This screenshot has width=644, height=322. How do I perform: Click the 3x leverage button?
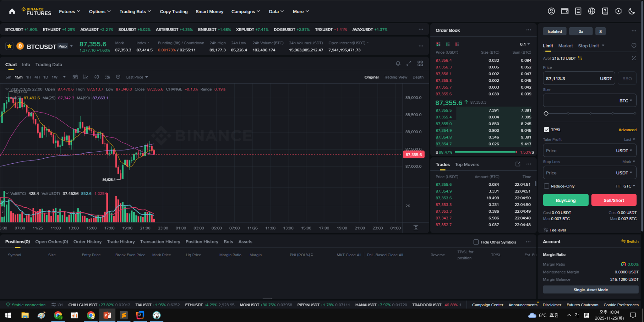pyautogui.click(x=581, y=31)
